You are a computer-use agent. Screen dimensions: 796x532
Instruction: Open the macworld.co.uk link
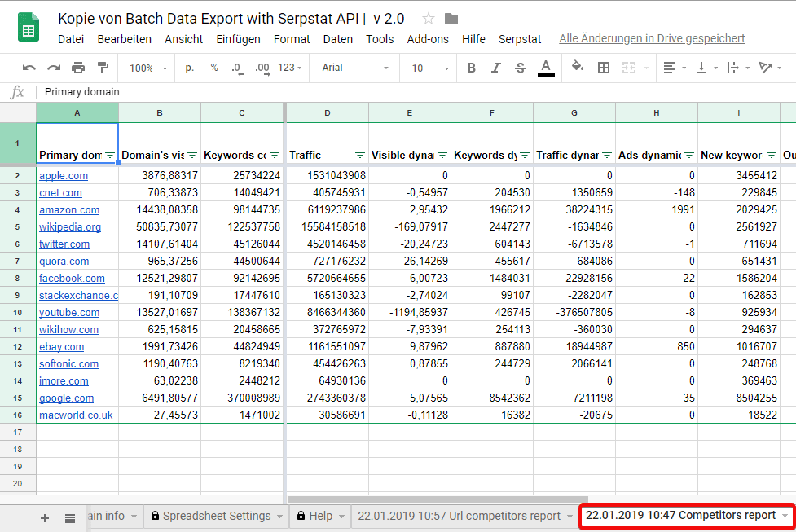click(x=76, y=415)
